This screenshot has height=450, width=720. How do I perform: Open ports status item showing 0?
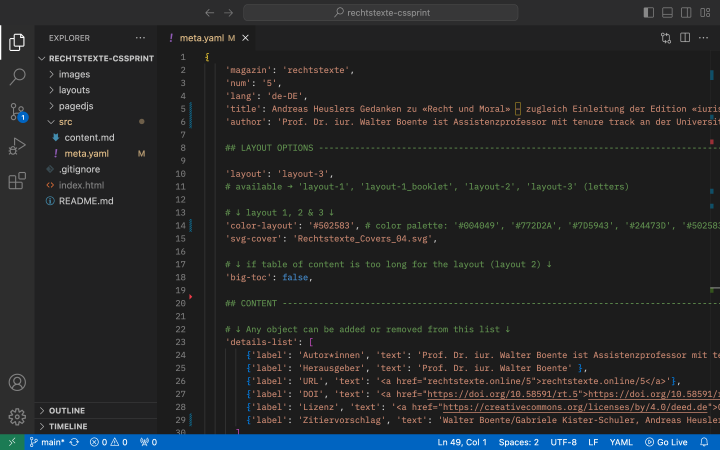pos(148,442)
